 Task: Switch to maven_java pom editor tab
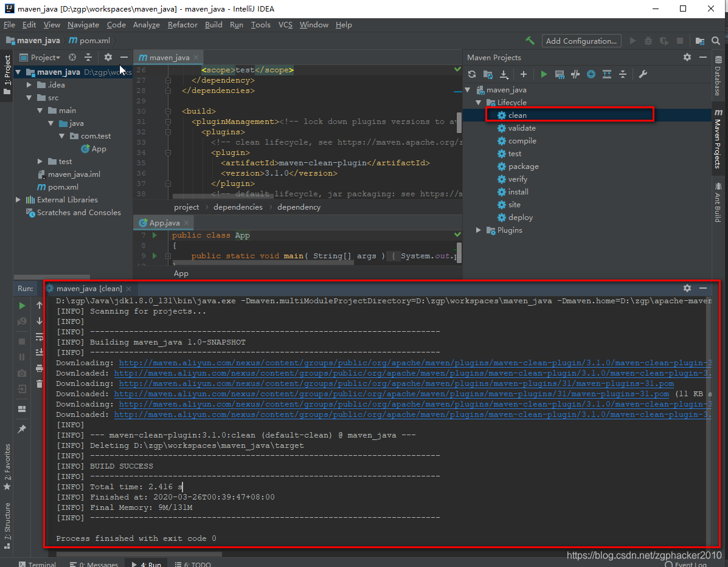pyautogui.click(x=169, y=58)
